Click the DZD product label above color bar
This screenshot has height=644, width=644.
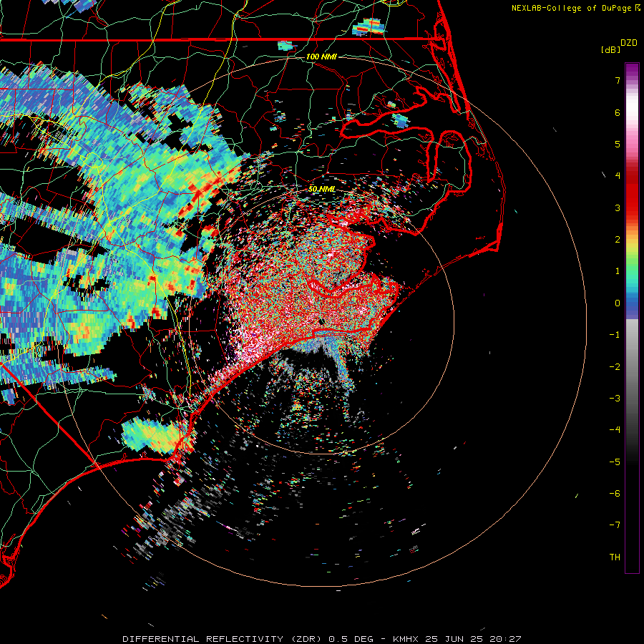[629, 43]
